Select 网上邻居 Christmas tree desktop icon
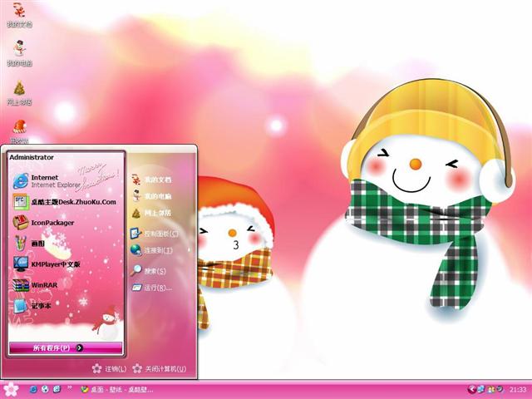Image resolution: width=532 pixels, height=399 pixels. point(19,93)
